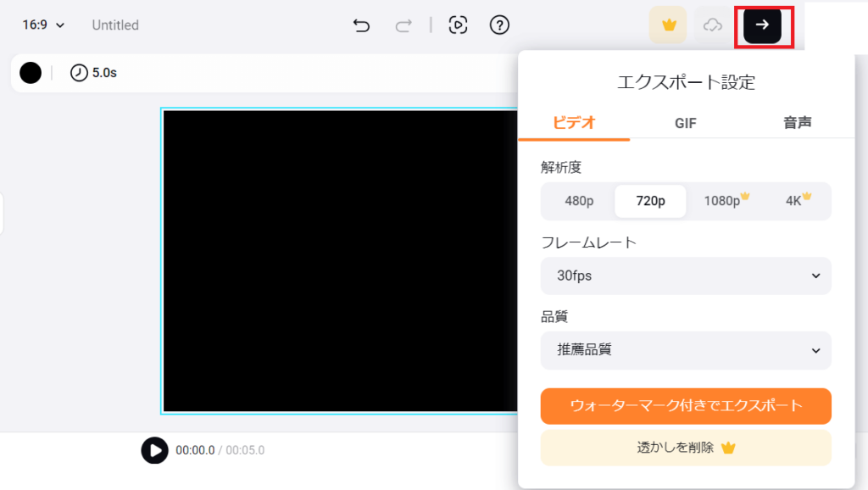Click the 00:00.0 current time text
This screenshot has height=490, width=868.
click(195, 450)
